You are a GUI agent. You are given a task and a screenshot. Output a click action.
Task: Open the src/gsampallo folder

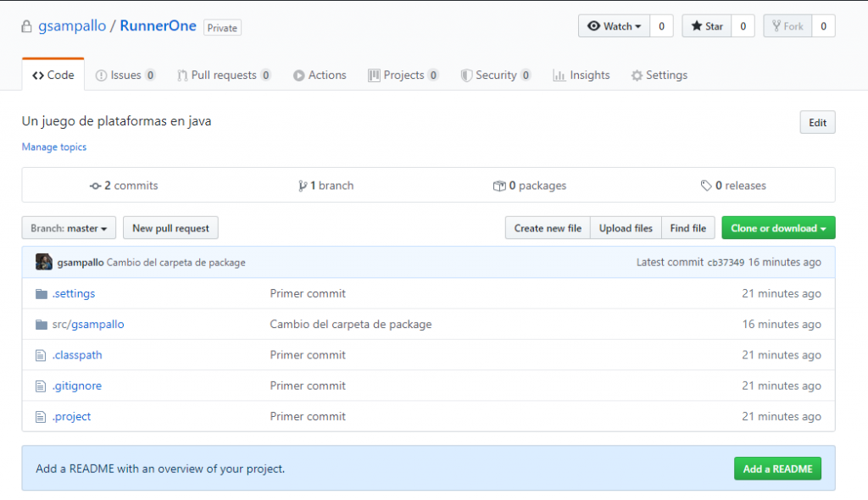(x=88, y=325)
